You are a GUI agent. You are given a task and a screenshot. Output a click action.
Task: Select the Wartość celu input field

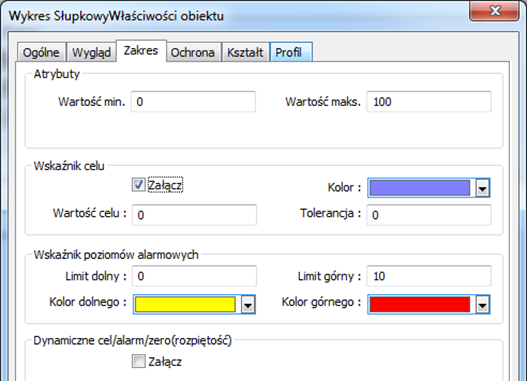click(194, 215)
